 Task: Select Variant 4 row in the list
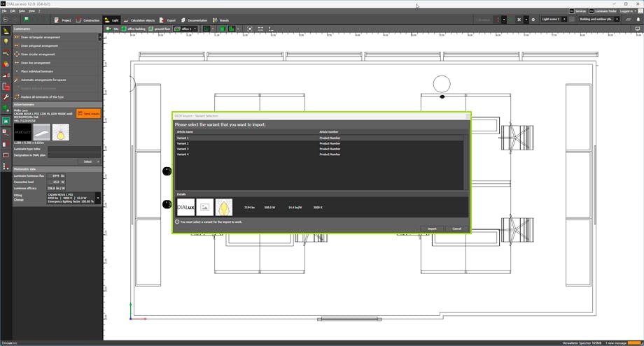(319, 154)
